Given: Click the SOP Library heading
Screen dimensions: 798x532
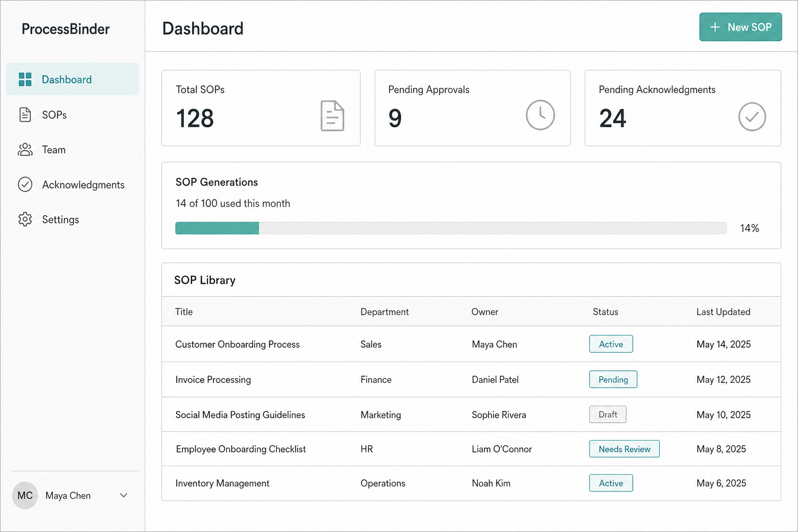Looking at the screenshot, I should coord(205,280).
